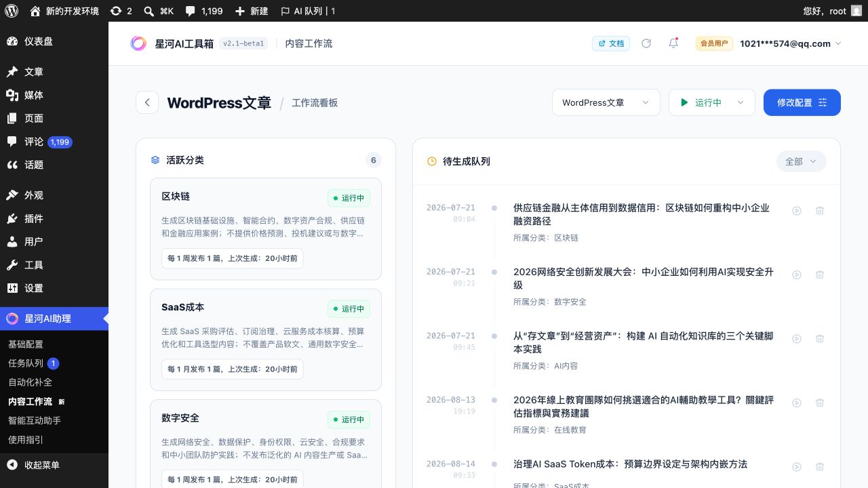Image resolution: width=868 pixels, height=488 pixels.
Task: Delete the 2026网络安全创新发展大会 queue item
Action: click(820, 274)
